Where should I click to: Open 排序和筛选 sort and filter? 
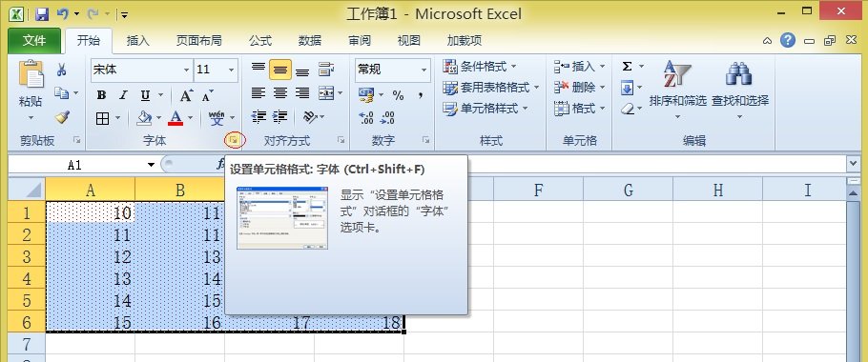click(677, 90)
